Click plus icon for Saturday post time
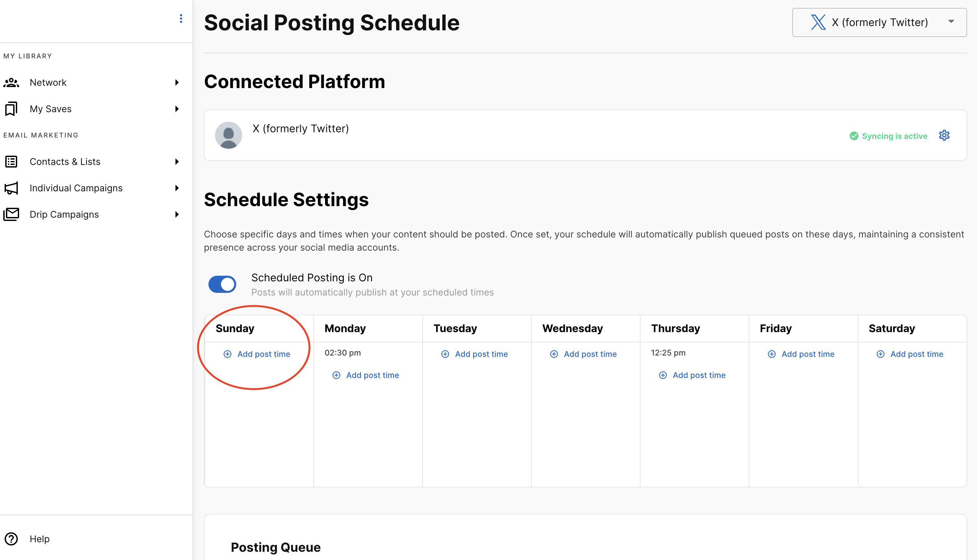This screenshot has height=560, width=977. tap(880, 354)
